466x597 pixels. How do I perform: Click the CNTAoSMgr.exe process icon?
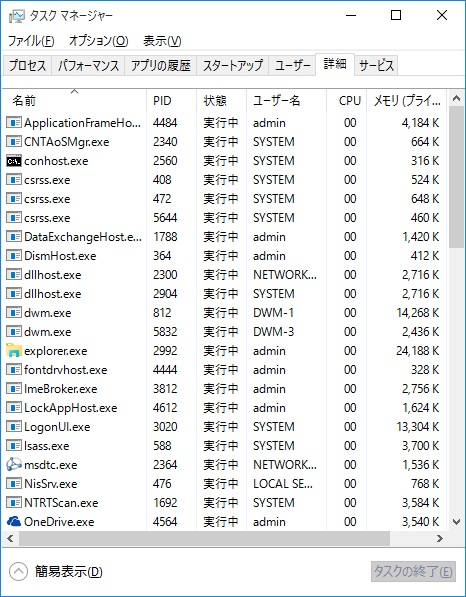[x=14, y=142]
